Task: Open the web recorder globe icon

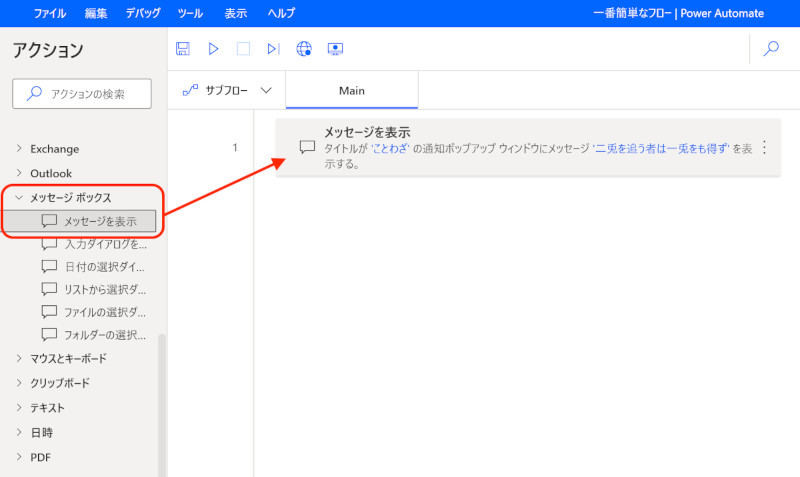Action: (304, 48)
